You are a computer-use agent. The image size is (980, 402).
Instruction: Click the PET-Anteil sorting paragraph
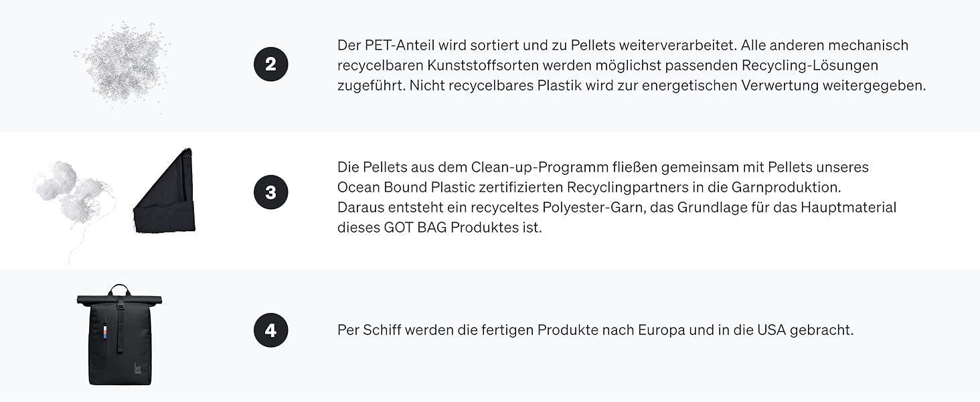coord(631,65)
